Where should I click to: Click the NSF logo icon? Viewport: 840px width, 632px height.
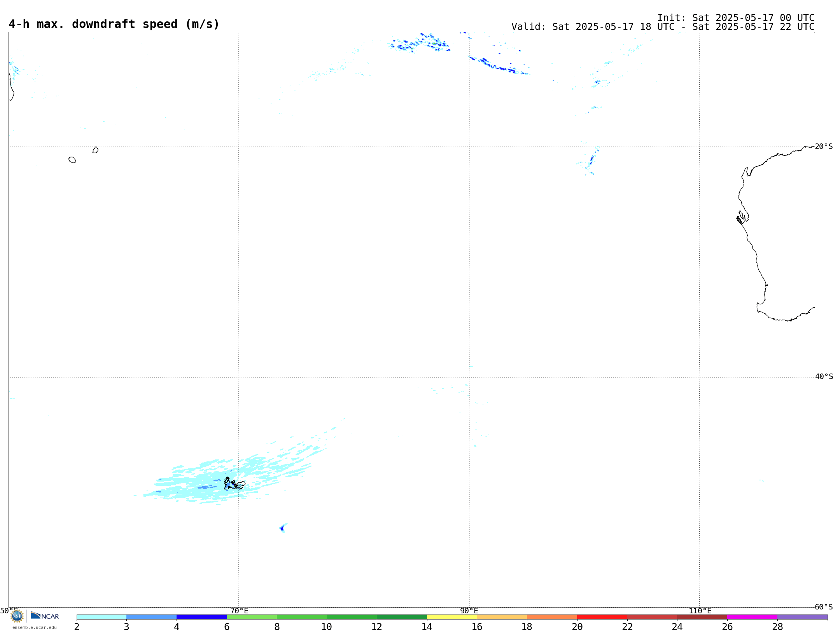(x=17, y=616)
